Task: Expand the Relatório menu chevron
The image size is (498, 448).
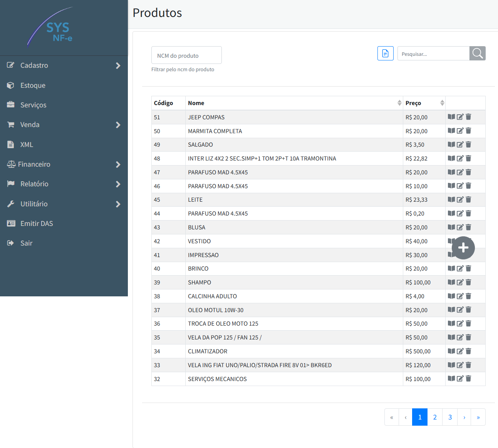Action: tap(118, 184)
